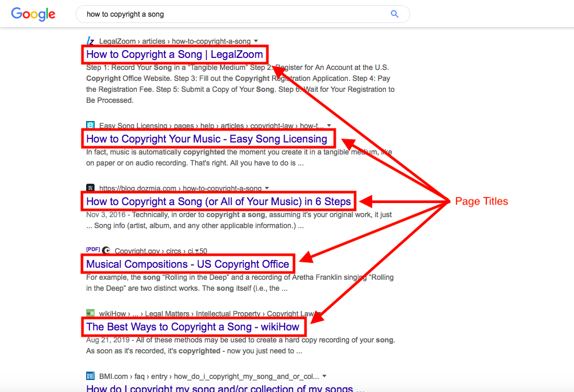574x392 pixels.
Task: Click the 'Aug 21, 2019' snippet date
Action: [108, 340]
